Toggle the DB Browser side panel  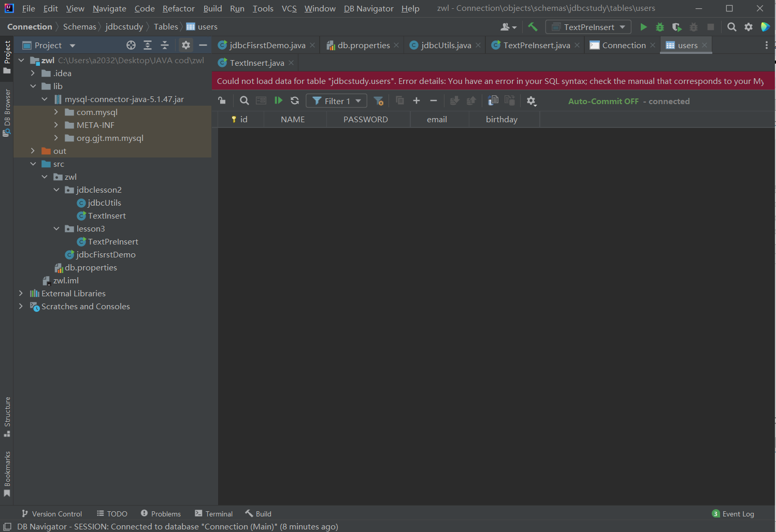coord(7,112)
